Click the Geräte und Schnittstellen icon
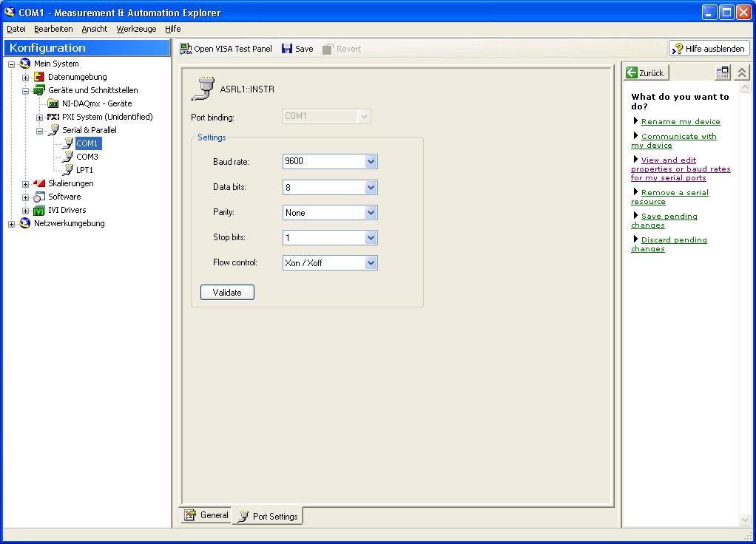 pos(39,90)
